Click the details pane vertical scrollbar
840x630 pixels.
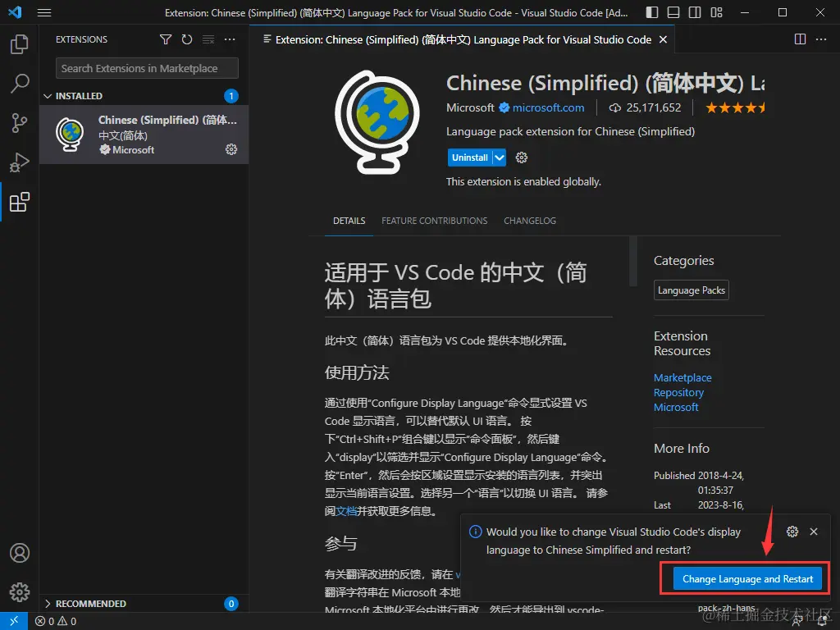click(633, 261)
